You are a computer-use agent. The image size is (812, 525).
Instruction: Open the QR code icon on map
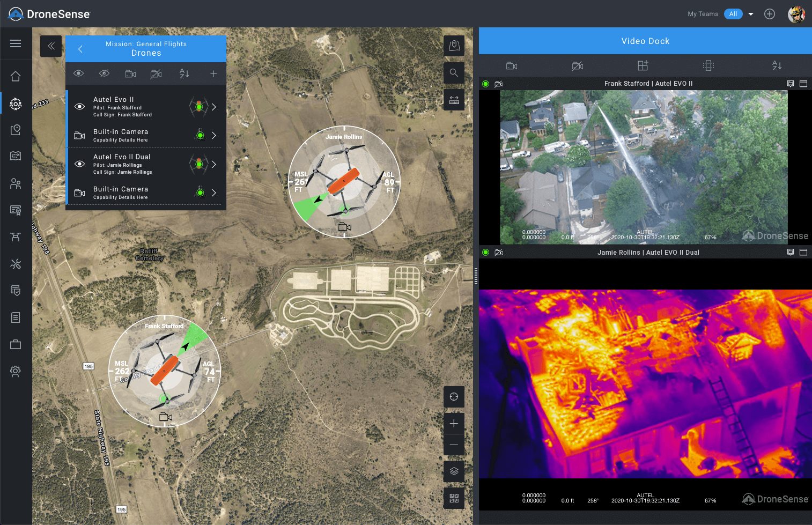pyautogui.click(x=454, y=498)
